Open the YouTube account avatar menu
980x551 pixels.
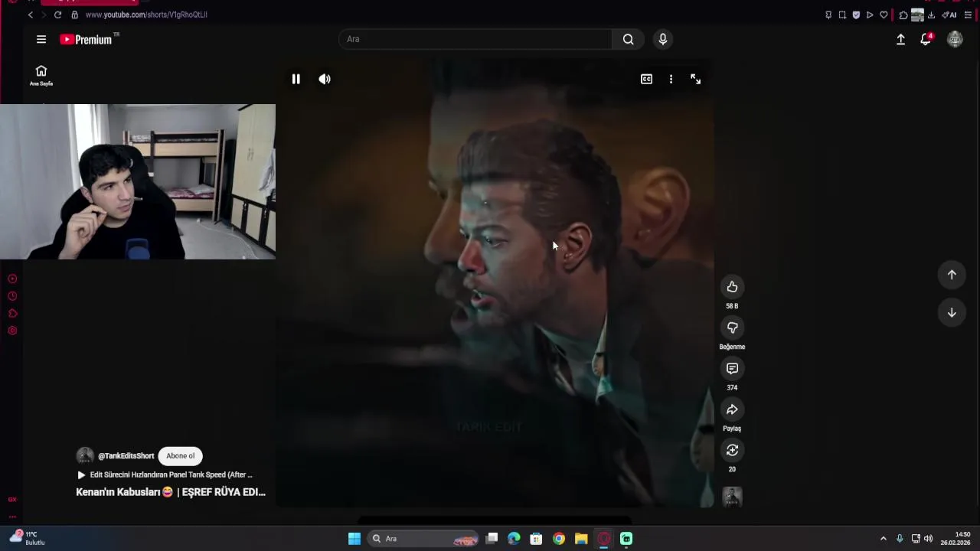click(x=955, y=39)
